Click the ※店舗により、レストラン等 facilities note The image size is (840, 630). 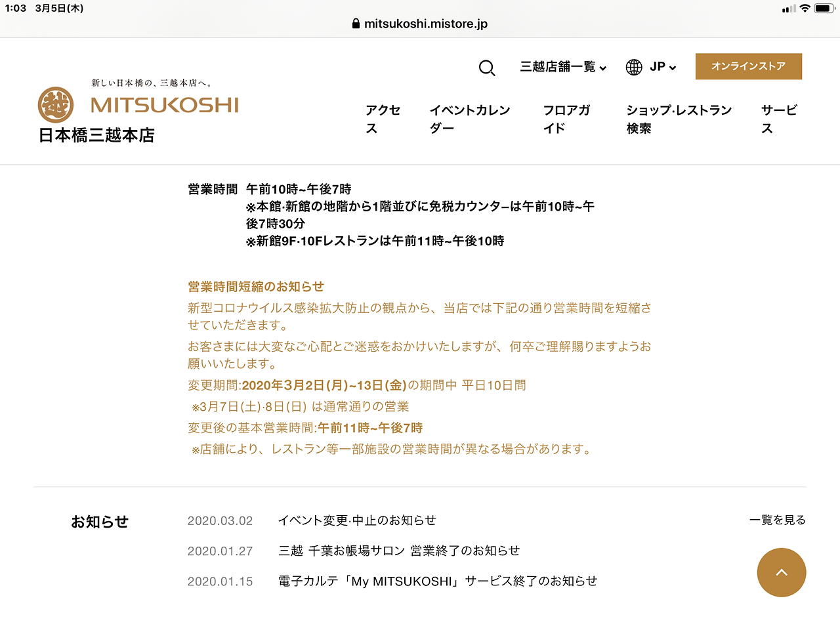click(x=392, y=449)
